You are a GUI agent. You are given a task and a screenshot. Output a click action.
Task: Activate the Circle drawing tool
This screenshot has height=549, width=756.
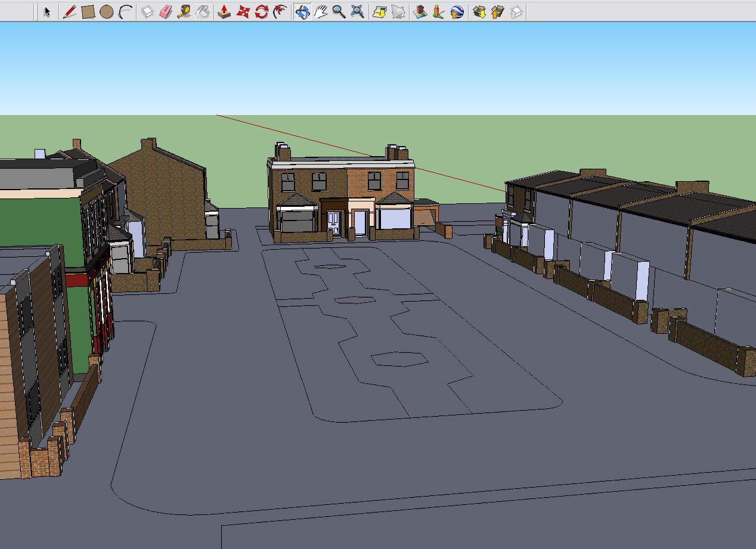(107, 11)
